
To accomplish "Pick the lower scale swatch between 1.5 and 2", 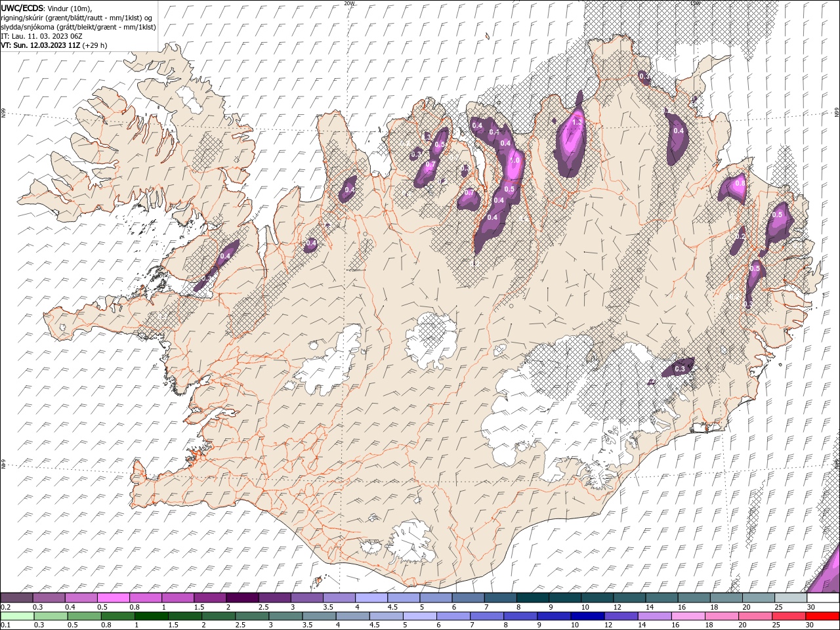I will [184, 616].
